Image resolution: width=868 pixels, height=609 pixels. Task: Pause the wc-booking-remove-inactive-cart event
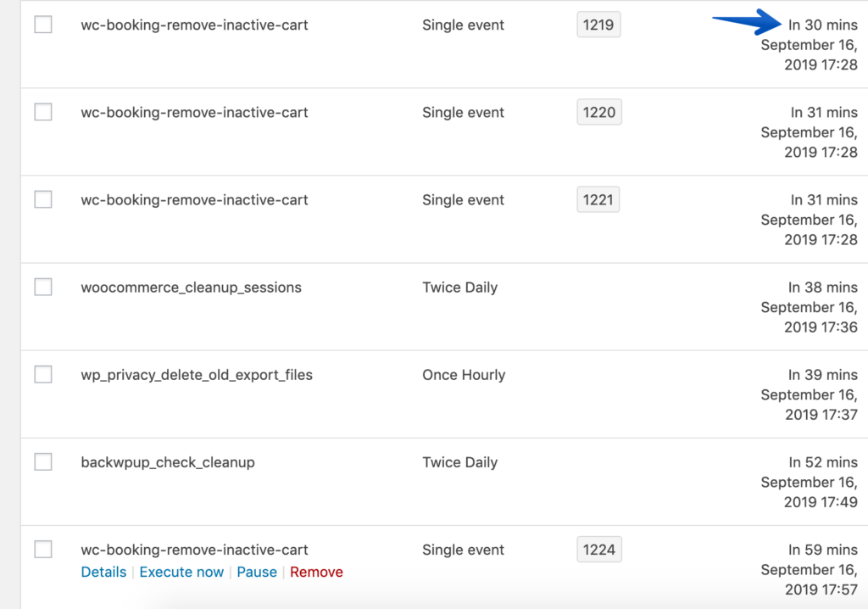pyautogui.click(x=257, y=572)
